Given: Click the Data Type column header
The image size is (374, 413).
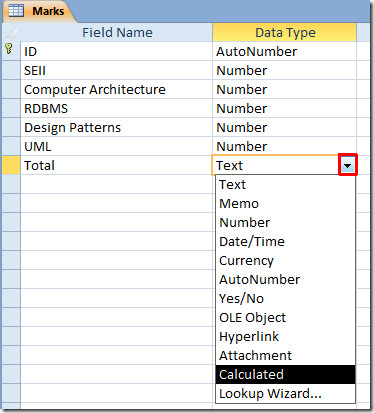Looking at the screenshot, I should [x=284, y=32].
